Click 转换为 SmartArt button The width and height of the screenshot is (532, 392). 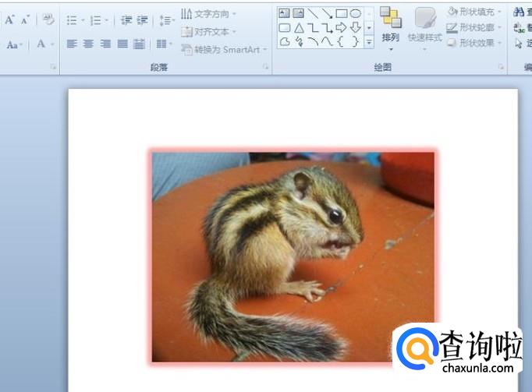(224, 50)
